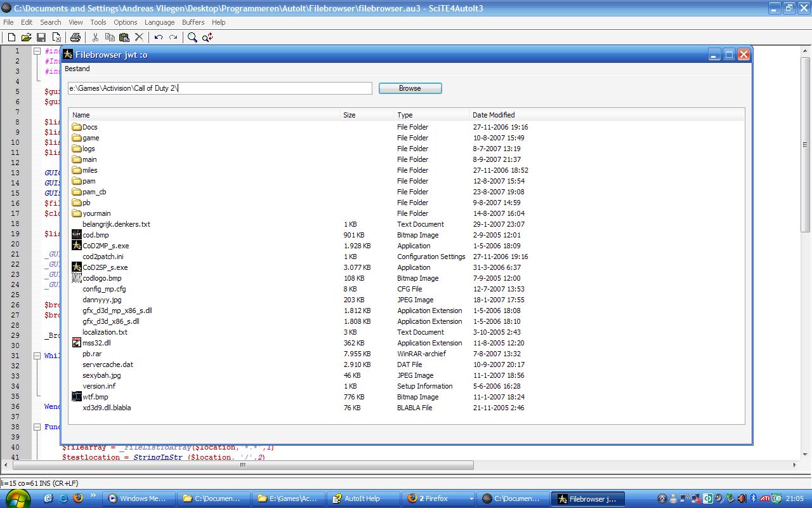Click the Delete X icon in SciTE toolbar

(139, 37)
